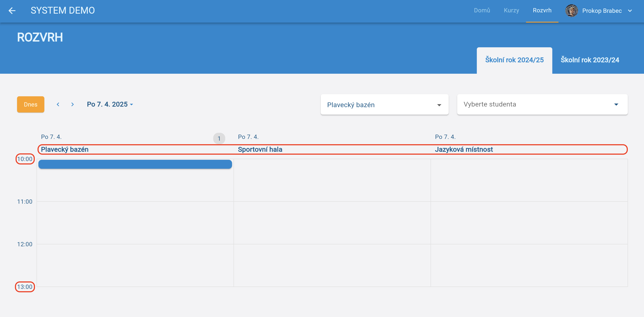Open the Domů navigation tab
Screen dimensions: 644x317
(482, 10)
